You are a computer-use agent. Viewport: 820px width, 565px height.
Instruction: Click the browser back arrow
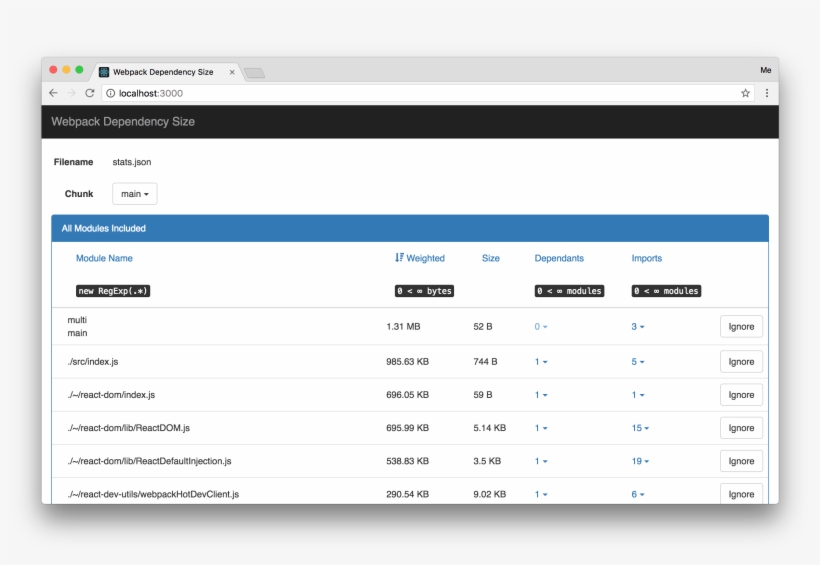click(x=53, y=93)
